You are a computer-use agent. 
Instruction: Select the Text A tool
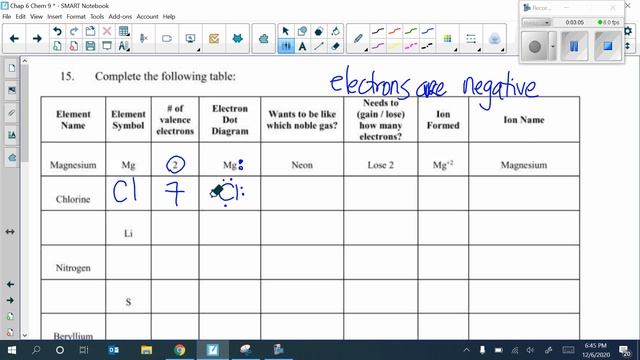click(302, 46)
